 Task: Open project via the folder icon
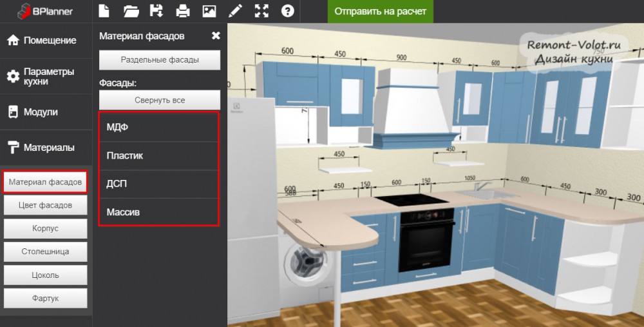click(x=131, y=11)
